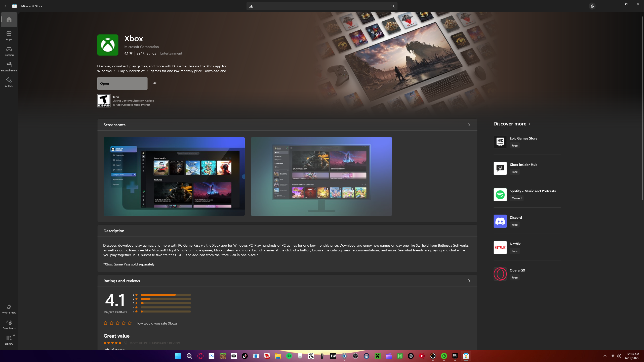The height and width of the screenshot is (362, 644).
Task: Open the Apps sidebar tab
Action: pyautogui.click(x=9, y=36)
